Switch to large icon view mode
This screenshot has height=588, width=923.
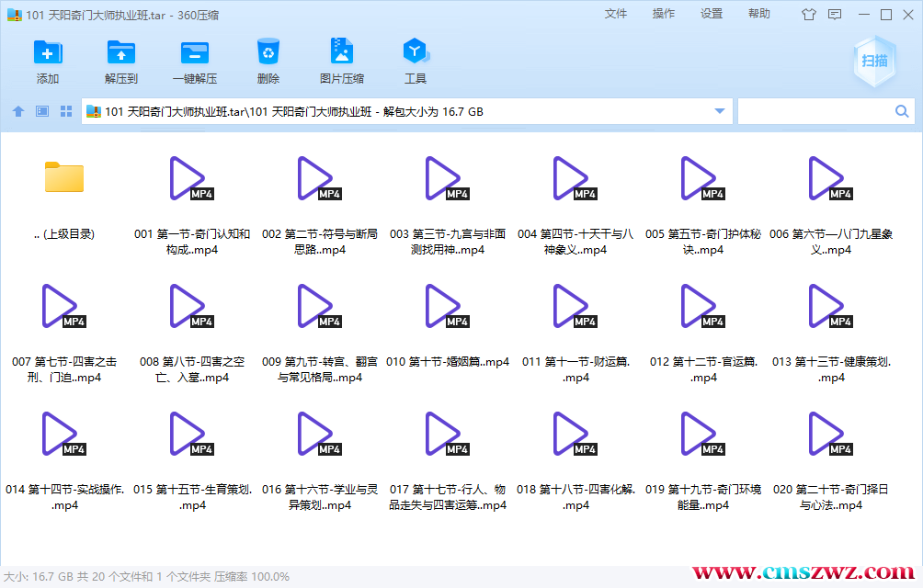click(x=40, y=110)
